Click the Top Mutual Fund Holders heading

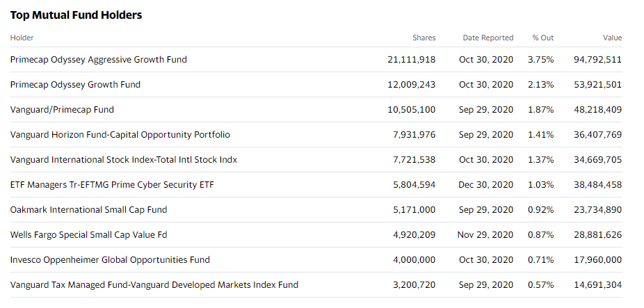(x=76, y=15)
